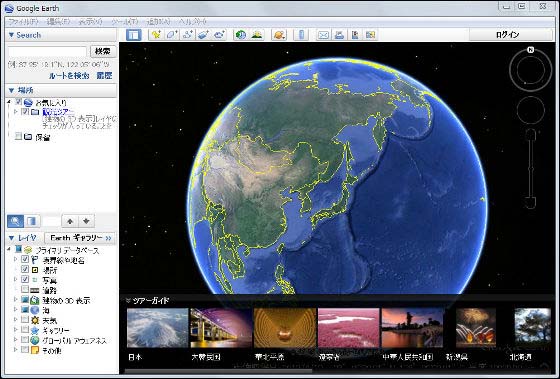Image resolution: width=560 pixels, height=379 pixels.
Task: Toggle the 場所 layer checkbox
Action: [25, 269]
